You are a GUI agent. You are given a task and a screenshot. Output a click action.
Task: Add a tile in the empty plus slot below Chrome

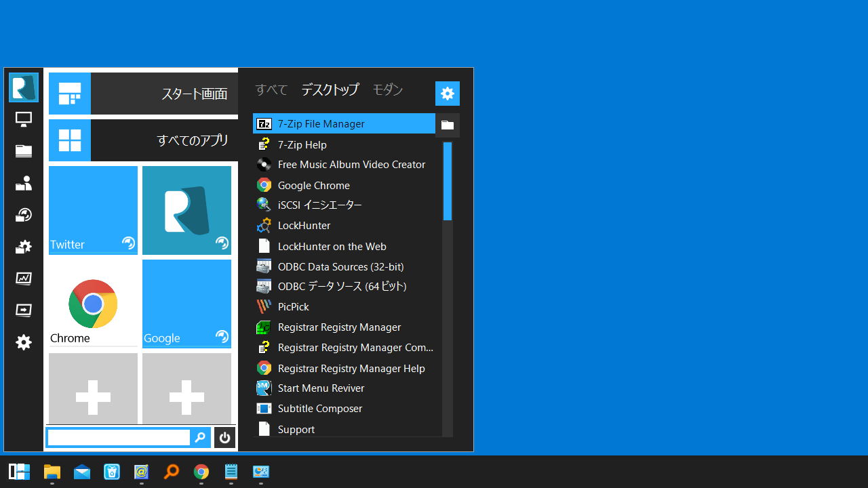click(x=93, y=388)
